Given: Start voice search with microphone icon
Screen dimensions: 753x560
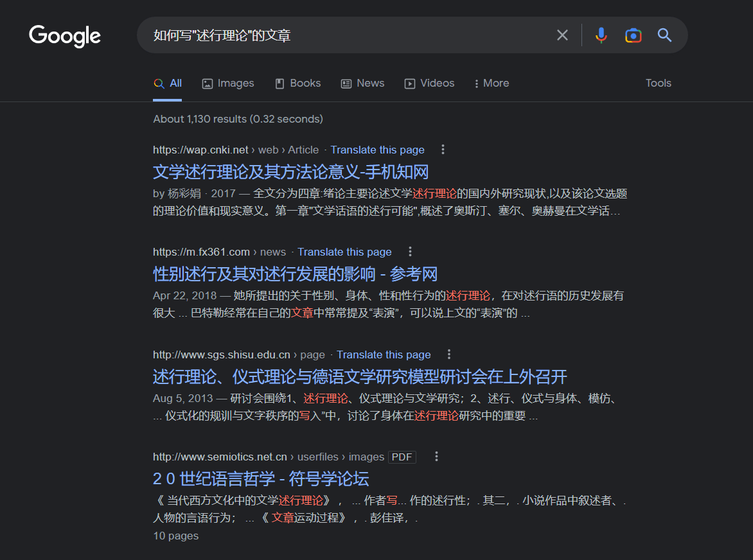Looking at the screenshot, I should (x=601, y=35).
